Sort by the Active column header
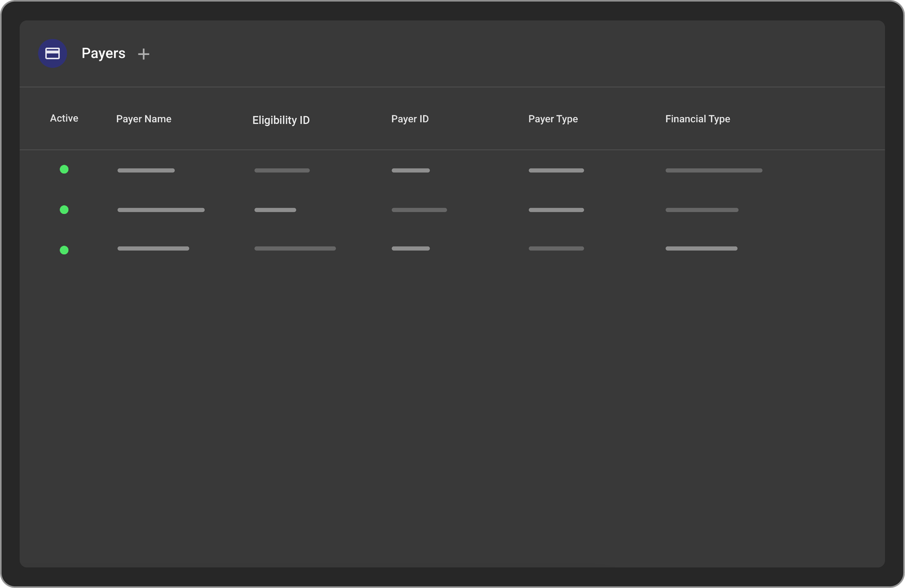Screen dimensions: 905x588 (64, 118)
